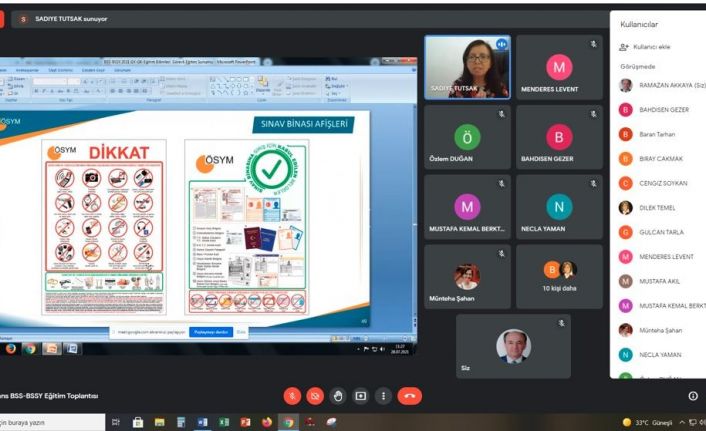Open the 33°C Güneşli weather widget
Image resolution: width=706 pixels, height=431 pixels.
[647, 422]
